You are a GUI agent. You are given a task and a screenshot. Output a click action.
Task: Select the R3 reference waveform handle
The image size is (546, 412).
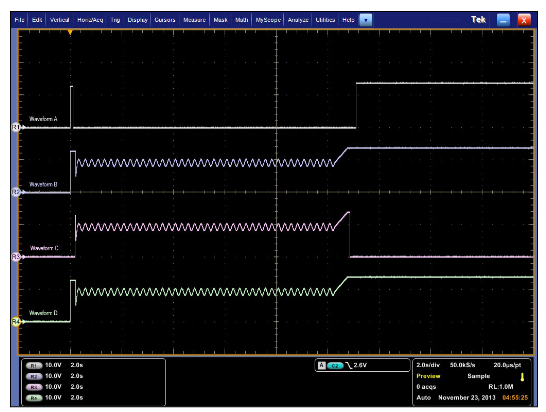coord(16,257)
